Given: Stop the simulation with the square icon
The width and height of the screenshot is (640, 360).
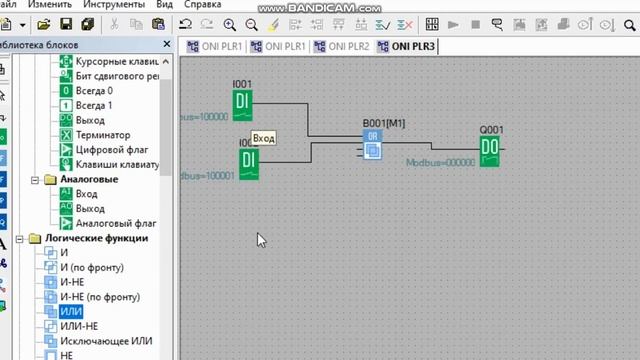Looking at the screenshot, I should click(x=475, y=24).
